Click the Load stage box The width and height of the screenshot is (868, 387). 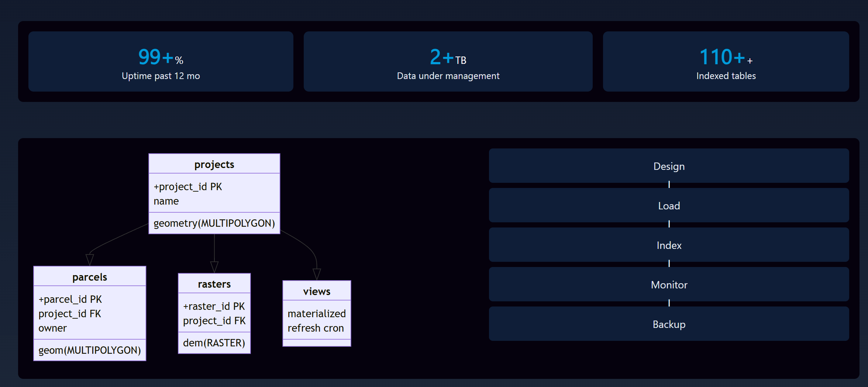click(669, 206)
